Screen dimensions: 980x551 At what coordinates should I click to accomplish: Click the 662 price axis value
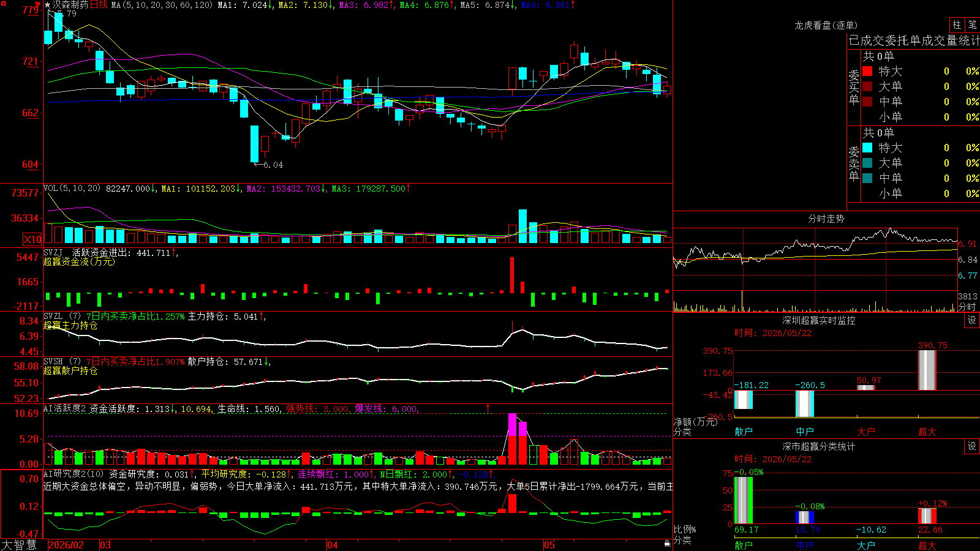coord(30,113)
